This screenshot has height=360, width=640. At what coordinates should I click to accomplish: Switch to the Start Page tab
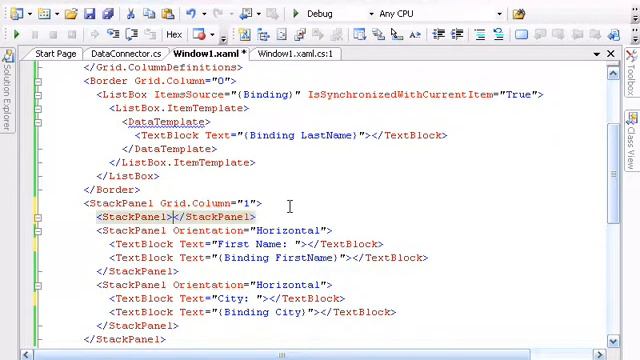[x=56, y=54]
